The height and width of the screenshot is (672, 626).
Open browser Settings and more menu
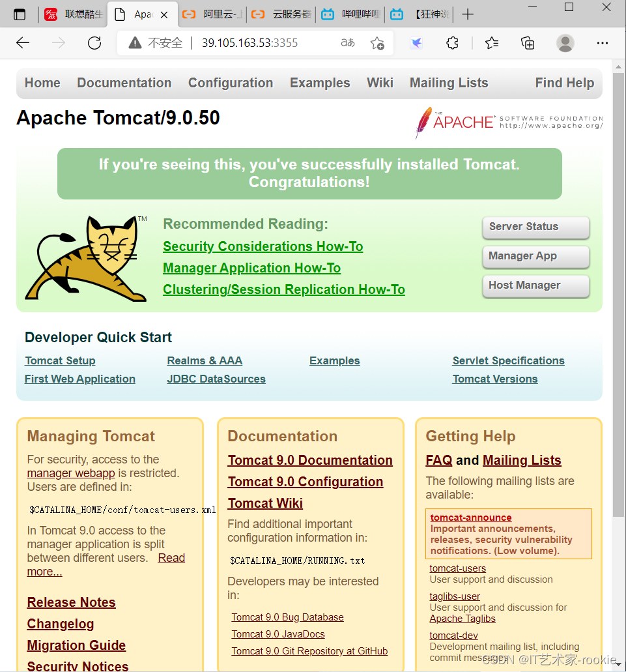603,43
